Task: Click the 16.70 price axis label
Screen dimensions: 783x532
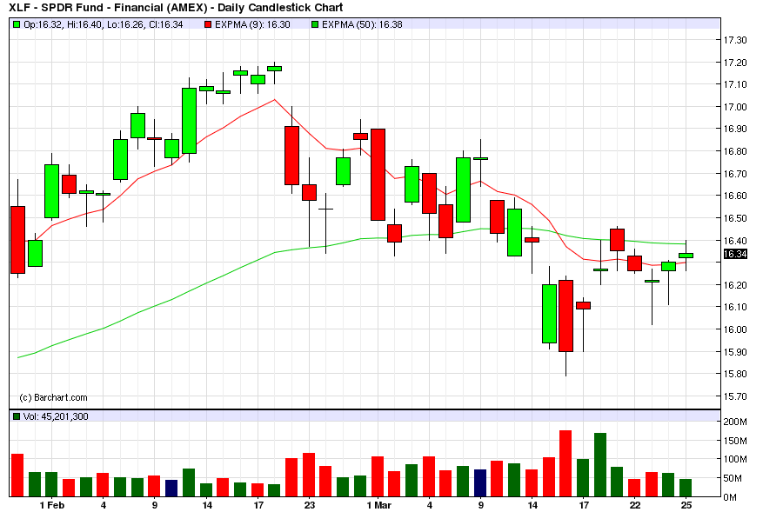Action: point(735,174)
